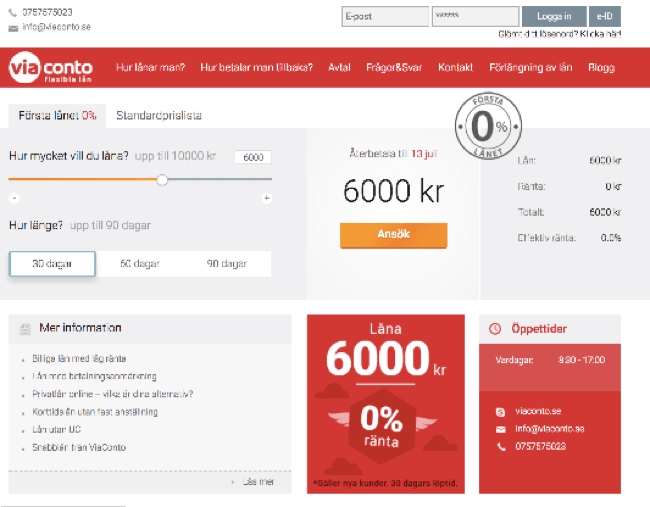Click the viaconto.se Skype contact text

pyautogui.click(x=538, y=411)
